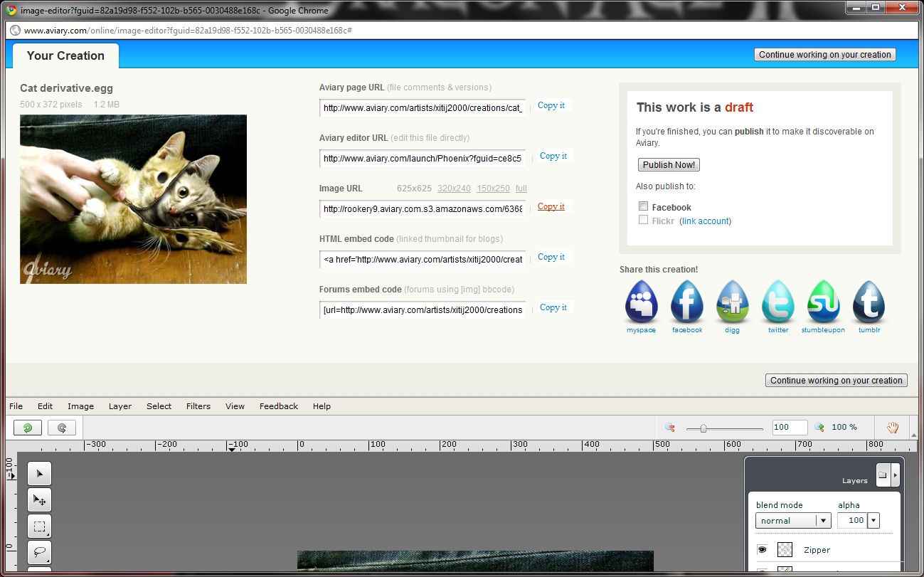Screen dimensions: 924x577
Task: Share creation on StumbleUpon
Action: 823,302
